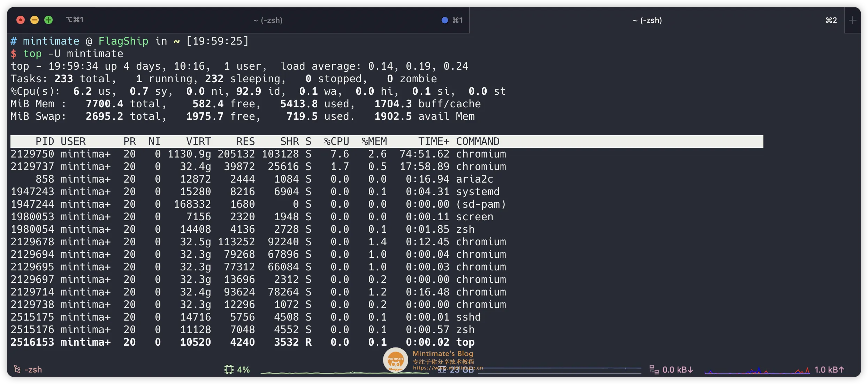
Task: Click the bold top command name
Action: [x=465, y=342]
